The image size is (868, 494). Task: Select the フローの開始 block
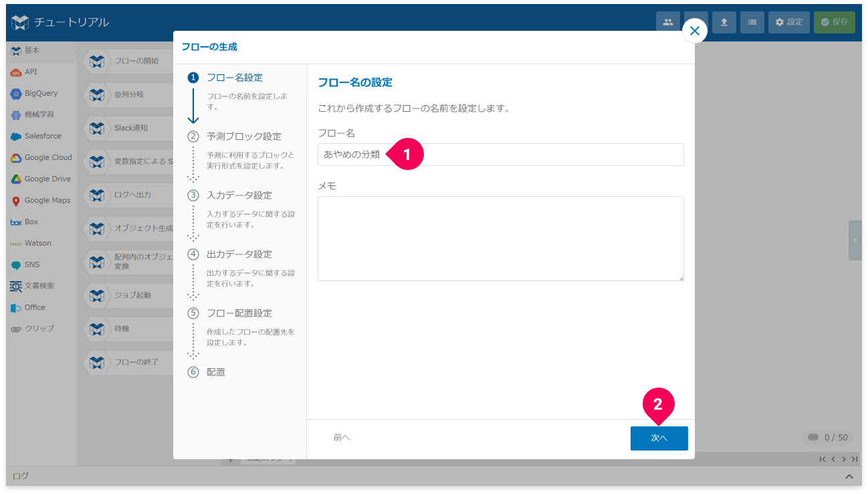(x=128, y=61)
